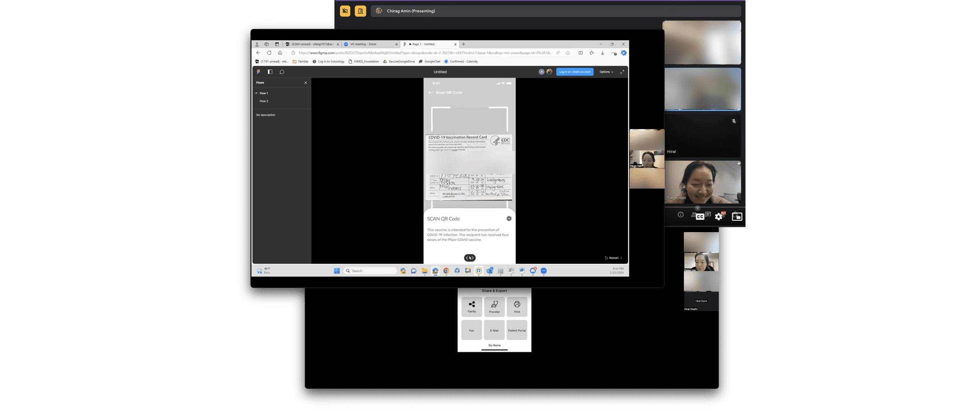This screenshot has width=980, height=410.
Task: Select Flow 1 in Flows list
Action: [264, 93]
